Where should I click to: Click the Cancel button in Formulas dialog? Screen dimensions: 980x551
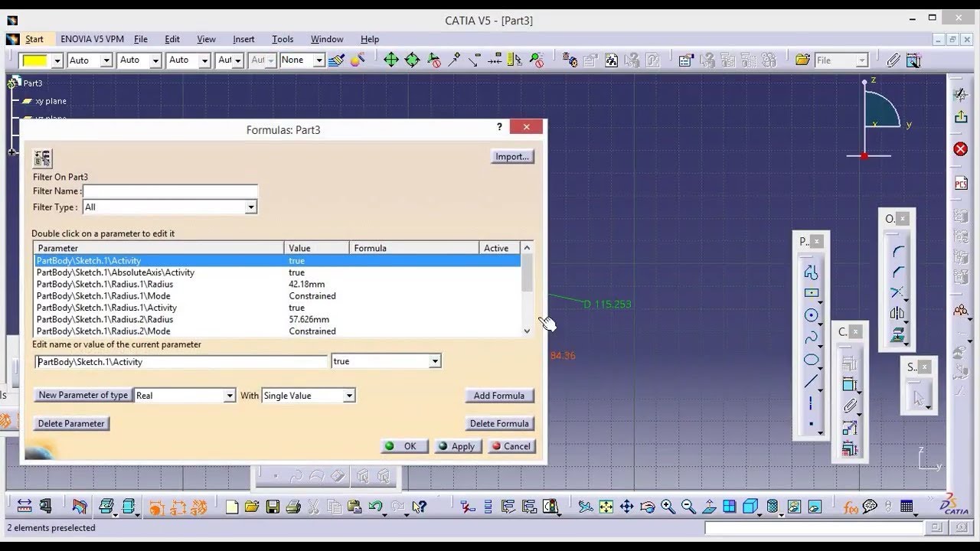[511, 446]
